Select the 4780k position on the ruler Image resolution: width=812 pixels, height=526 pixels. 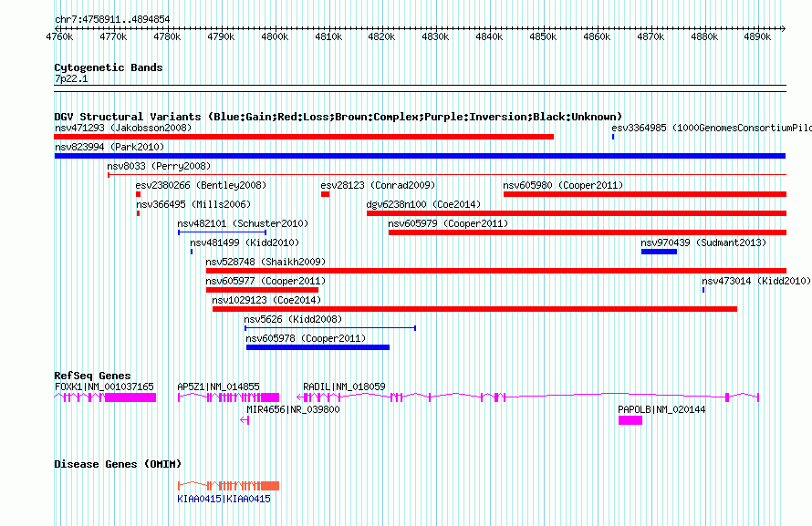[167, 37]
